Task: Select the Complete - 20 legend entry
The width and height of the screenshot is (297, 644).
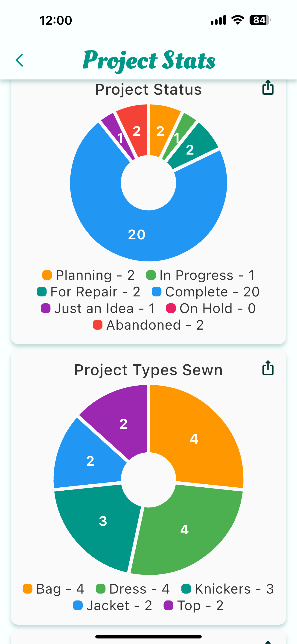Action: (206, 292)
